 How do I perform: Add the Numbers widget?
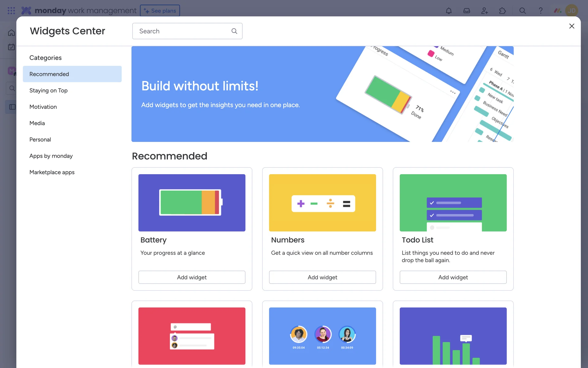coord(322,277)
